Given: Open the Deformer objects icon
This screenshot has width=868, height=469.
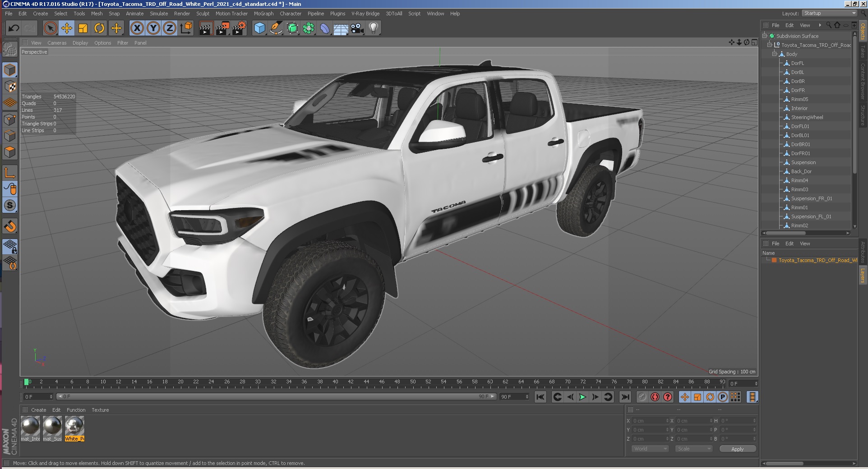Looking at the screenshot, I should 325,28.
